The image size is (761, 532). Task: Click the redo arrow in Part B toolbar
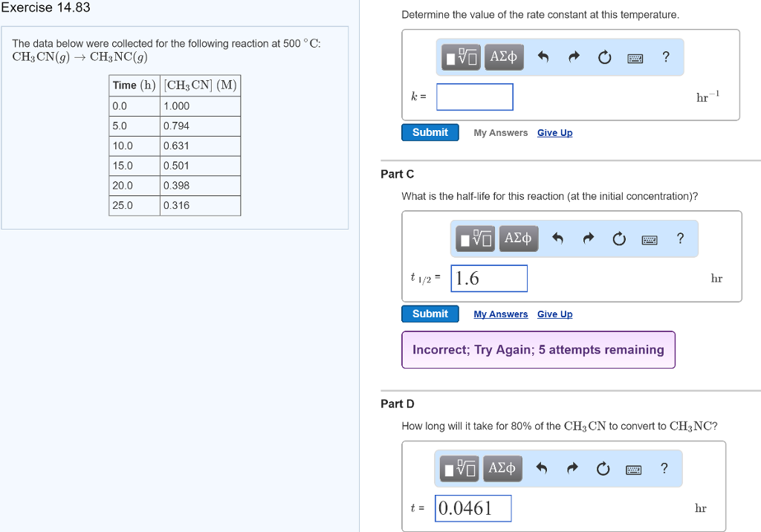[572, 56]
